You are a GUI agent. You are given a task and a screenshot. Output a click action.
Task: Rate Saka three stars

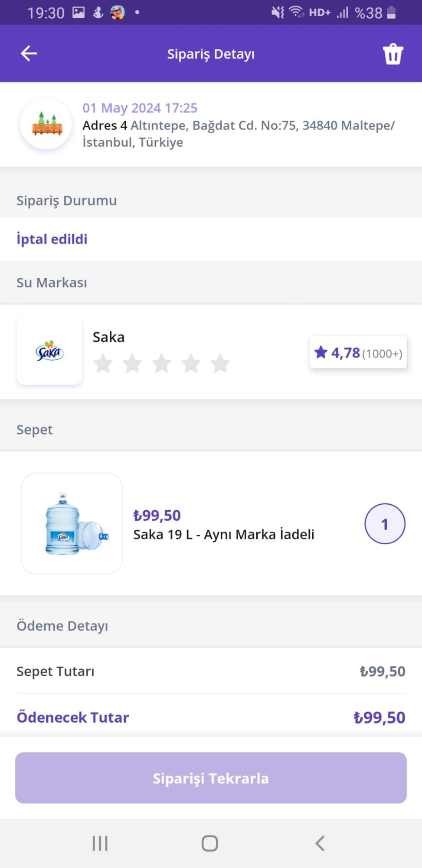[161, 363]
